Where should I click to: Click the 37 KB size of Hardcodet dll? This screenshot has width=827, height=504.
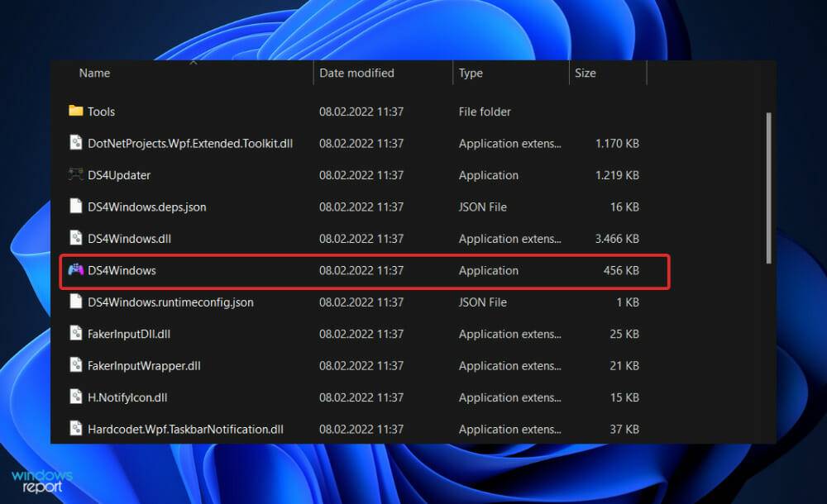tap(624, 430)
